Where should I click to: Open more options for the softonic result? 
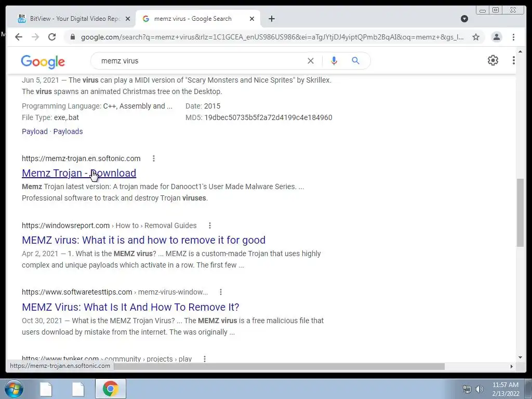click(x=154, y=158)
